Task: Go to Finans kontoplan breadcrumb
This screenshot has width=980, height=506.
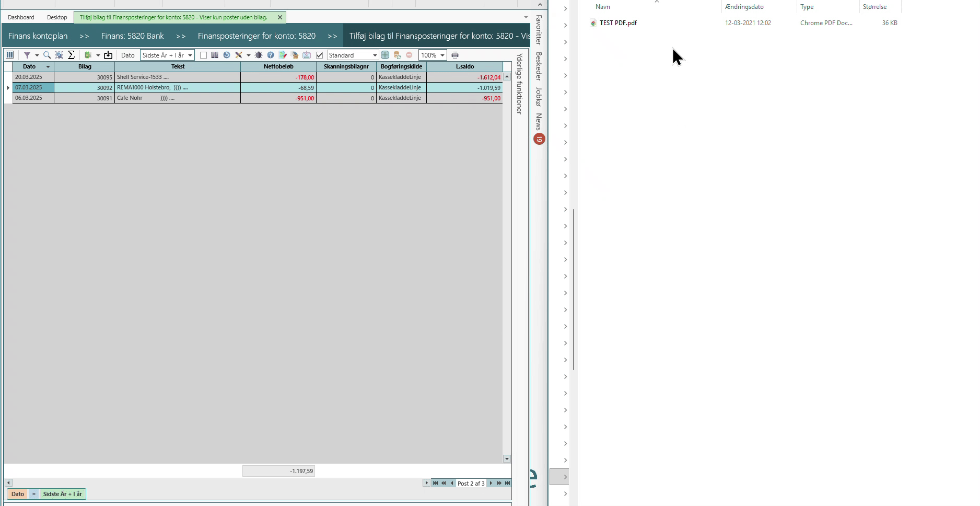Action: pyautogui.click(x=38, y=36)
